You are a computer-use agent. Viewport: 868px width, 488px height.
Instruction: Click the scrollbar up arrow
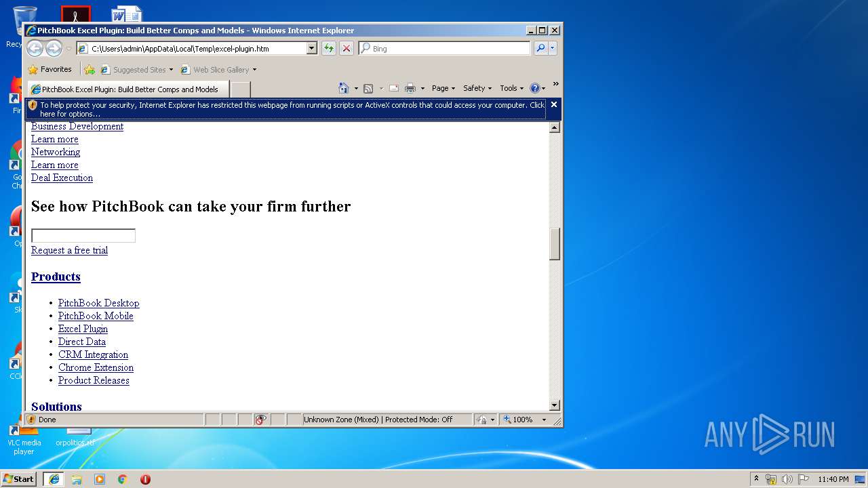click(x=554, y=127)
